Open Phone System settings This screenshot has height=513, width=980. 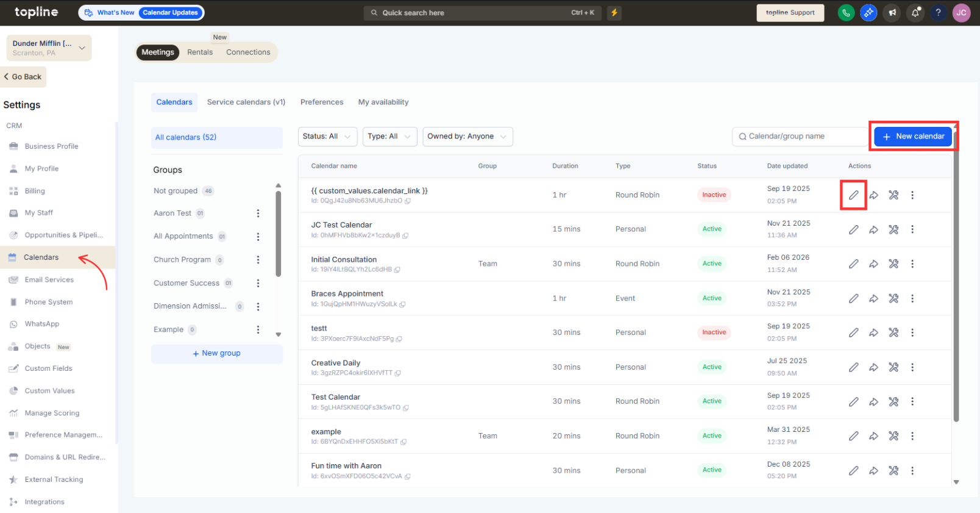pyautogui.click(x=49, y=302)
